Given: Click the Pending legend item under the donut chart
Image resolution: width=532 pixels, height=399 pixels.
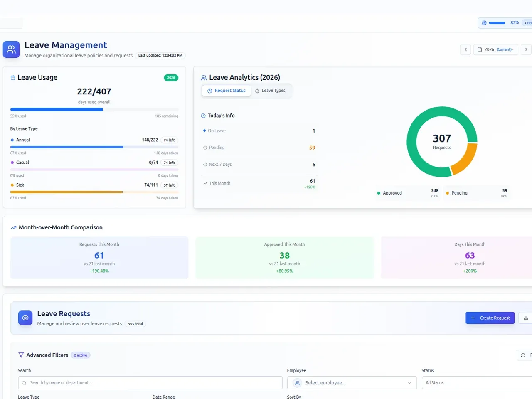Looking at the screenshot, I should [476, 193].
